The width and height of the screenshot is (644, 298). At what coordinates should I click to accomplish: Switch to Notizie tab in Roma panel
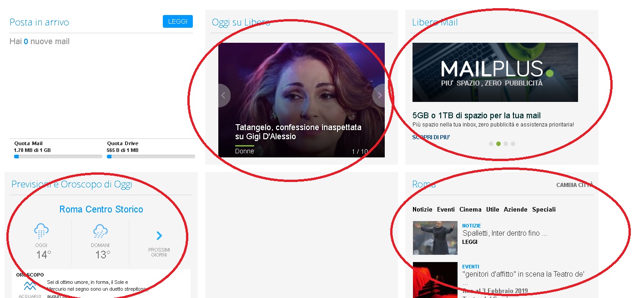click(x=423, y=210)
